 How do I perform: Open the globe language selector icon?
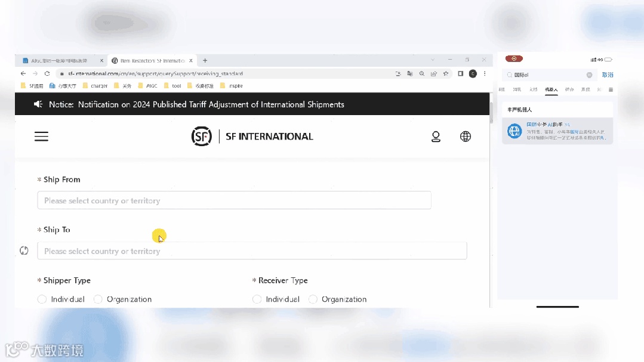coord(466,136)
